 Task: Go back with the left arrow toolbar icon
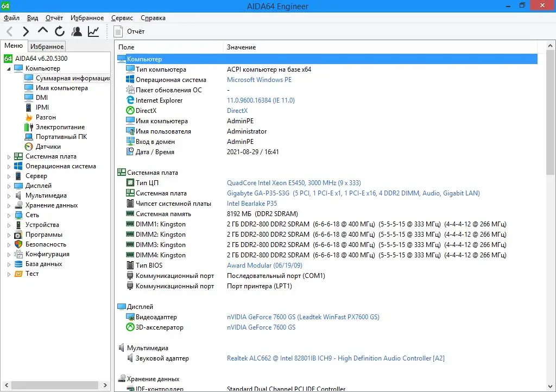click(10, 31)
